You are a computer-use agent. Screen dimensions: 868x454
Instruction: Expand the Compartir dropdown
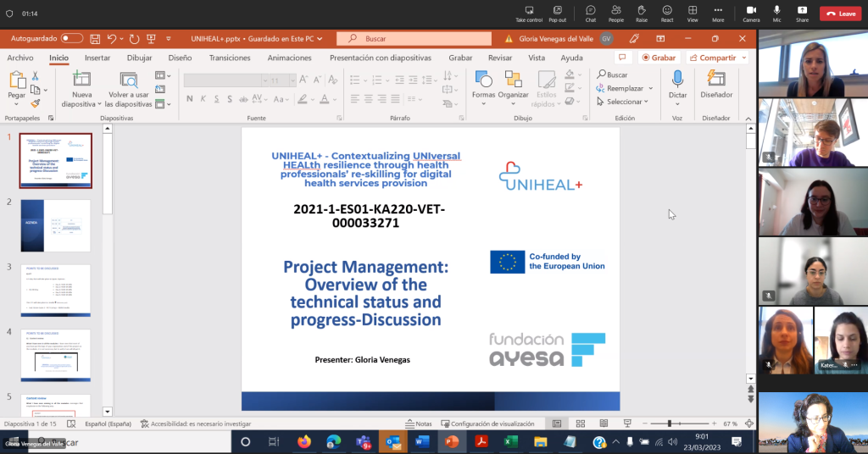click(x=744, y=58)
